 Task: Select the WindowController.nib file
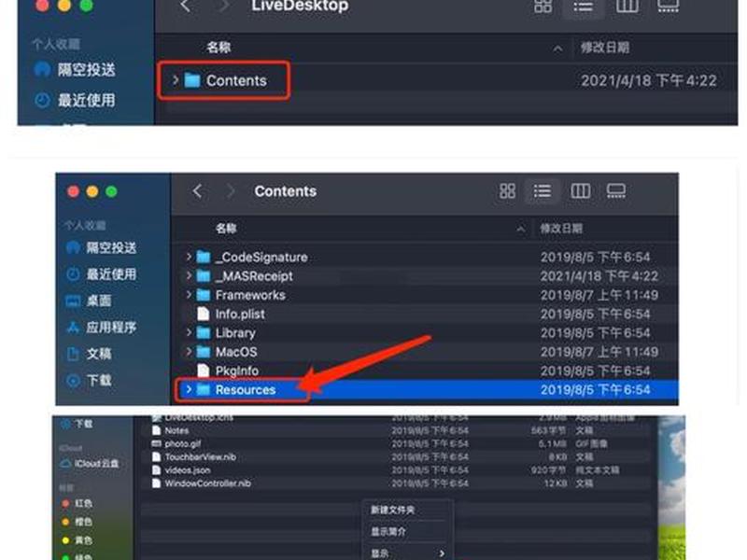(x=207, y=483)
